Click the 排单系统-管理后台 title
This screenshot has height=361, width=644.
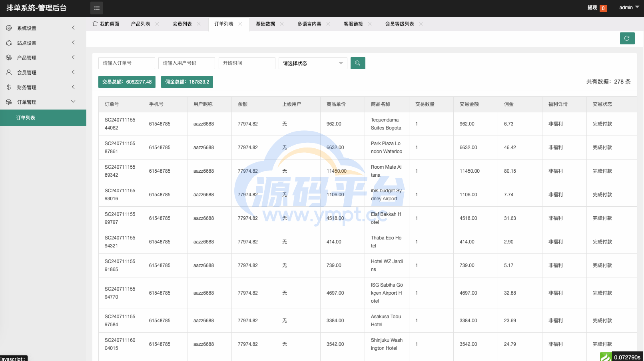point(36,8)
